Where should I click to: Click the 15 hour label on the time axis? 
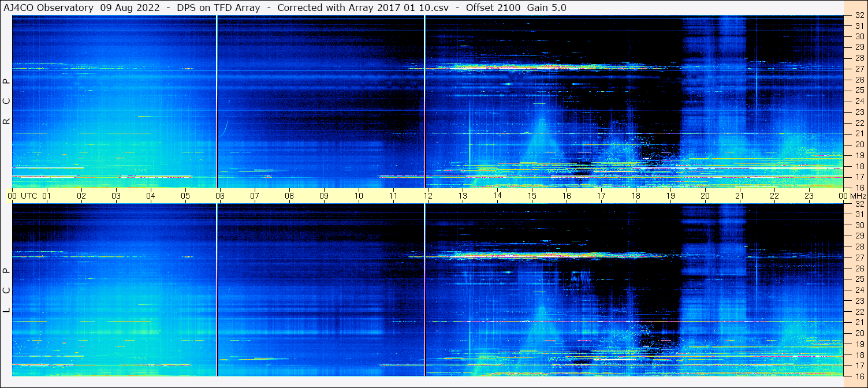(532, 196)
